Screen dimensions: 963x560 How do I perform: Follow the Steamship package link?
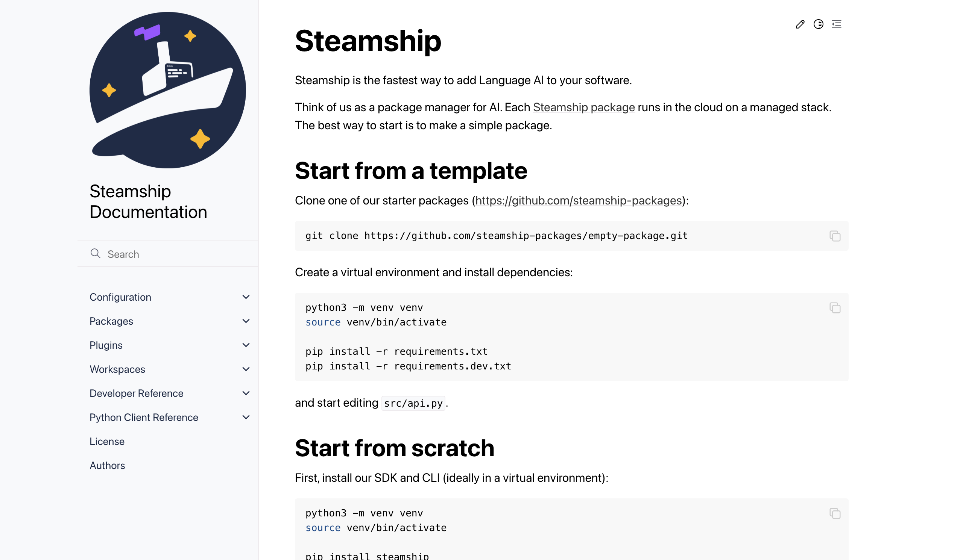point(584,107)
